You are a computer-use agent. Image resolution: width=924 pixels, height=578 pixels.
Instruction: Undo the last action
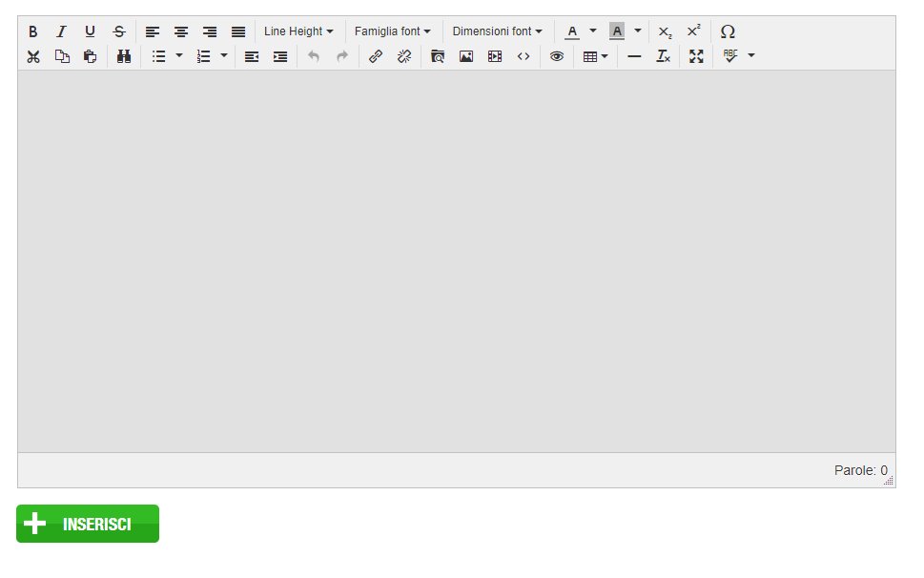[x=314, y=56]
